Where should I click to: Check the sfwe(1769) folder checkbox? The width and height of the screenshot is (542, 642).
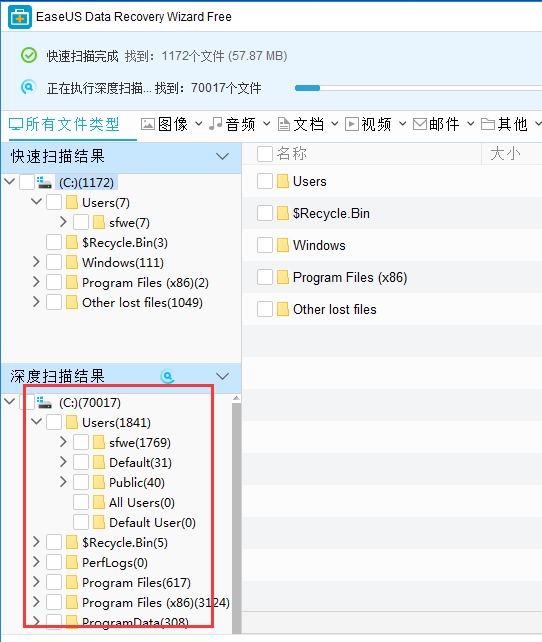pos(81,442)
